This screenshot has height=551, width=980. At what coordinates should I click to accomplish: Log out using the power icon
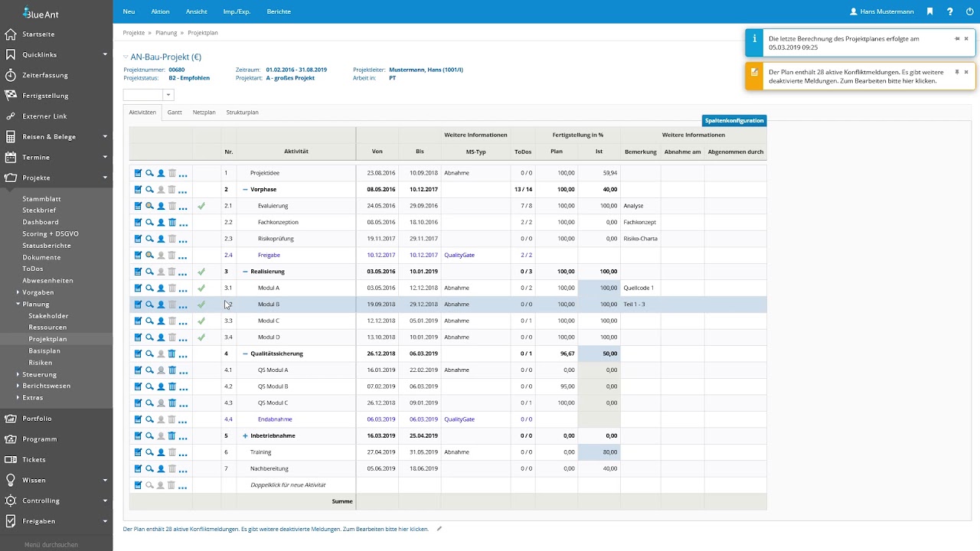(x=969, y=11)
